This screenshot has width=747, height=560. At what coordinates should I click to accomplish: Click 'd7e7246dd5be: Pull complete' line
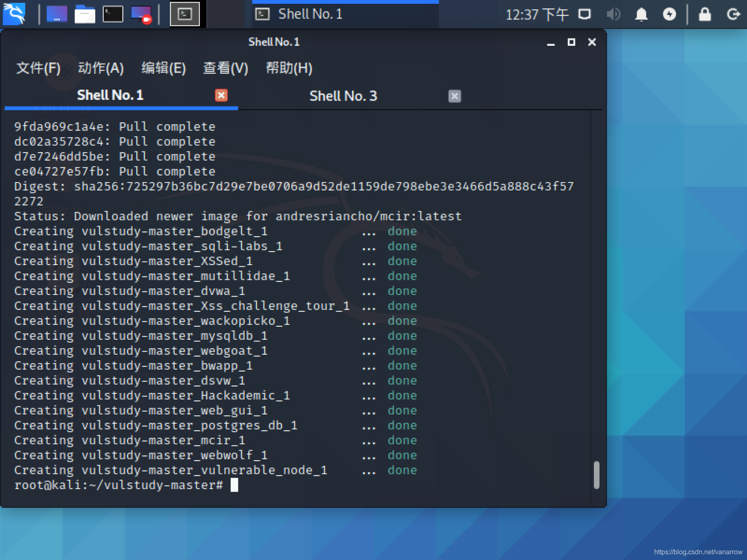pyautogui.click(x=115, y=157)
